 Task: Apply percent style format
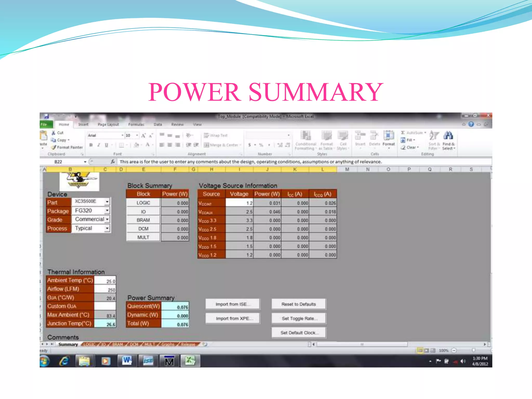(x=261, y=145)
